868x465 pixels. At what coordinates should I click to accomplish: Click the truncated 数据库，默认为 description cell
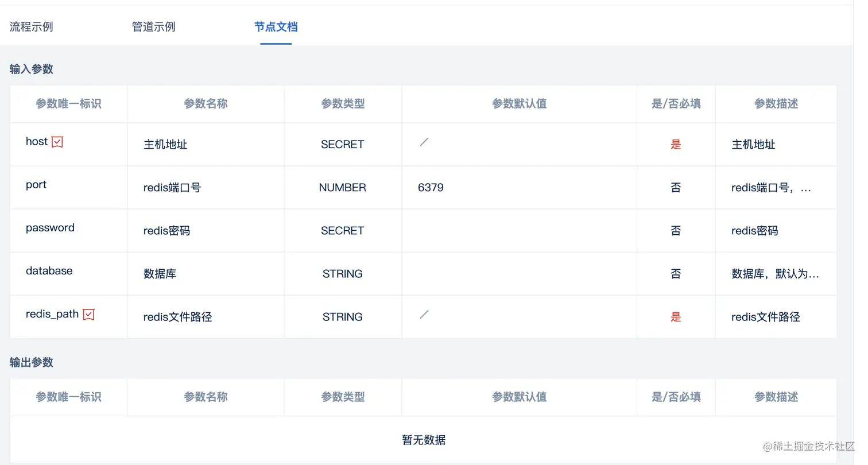pyautogui.click(x=775, y=274)
